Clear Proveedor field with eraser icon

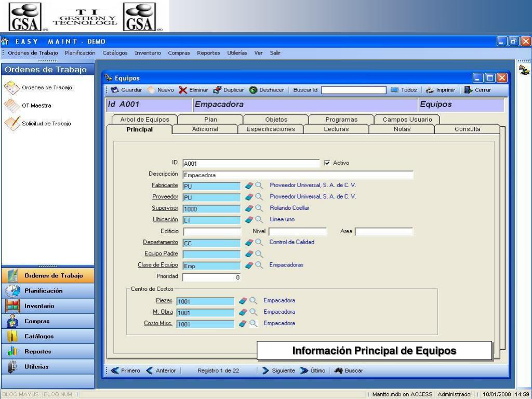(x=249, y=197)
